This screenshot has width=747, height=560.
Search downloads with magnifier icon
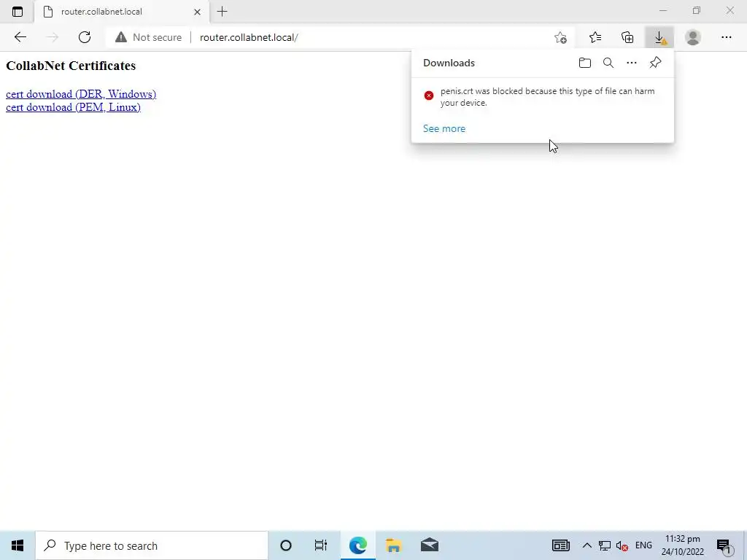[608, 63]
